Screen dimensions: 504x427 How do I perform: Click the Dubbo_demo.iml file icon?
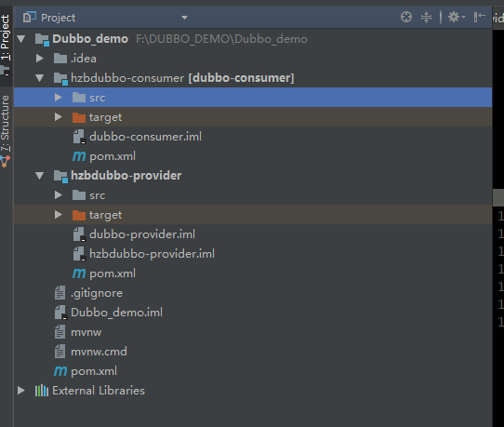tap(60, 313)
